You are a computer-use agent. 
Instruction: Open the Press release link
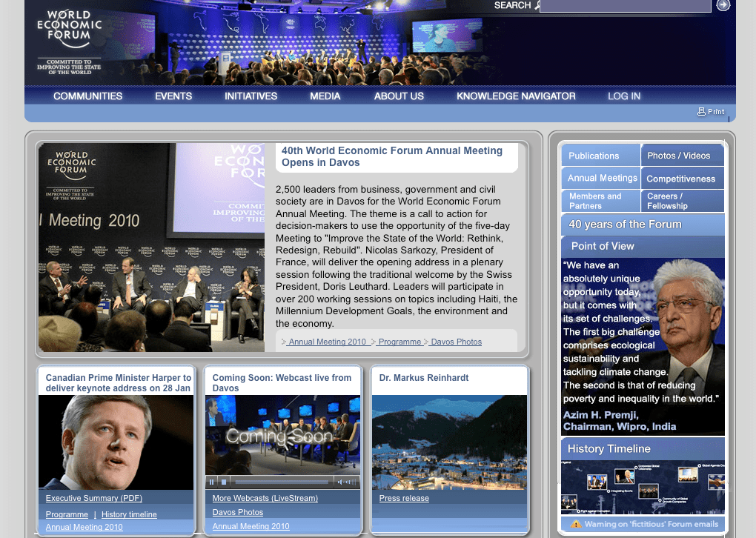pyautogui.click(x=404, y=498)
